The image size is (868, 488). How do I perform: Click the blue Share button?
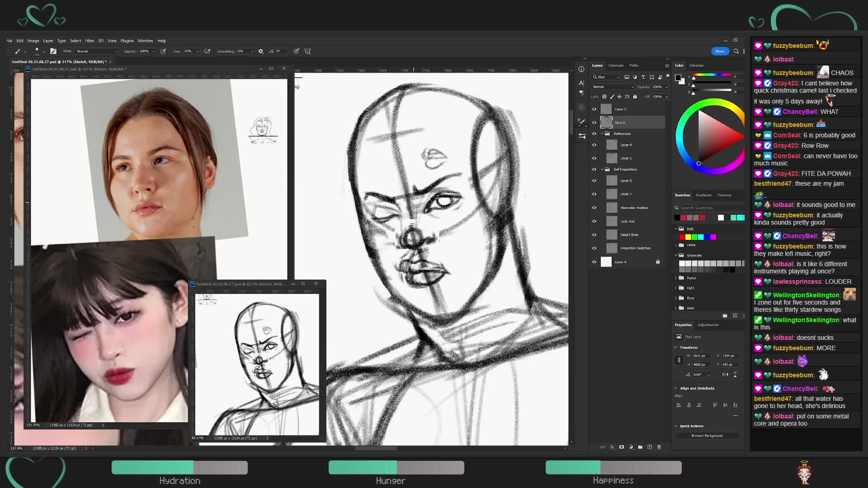[720, 51]
